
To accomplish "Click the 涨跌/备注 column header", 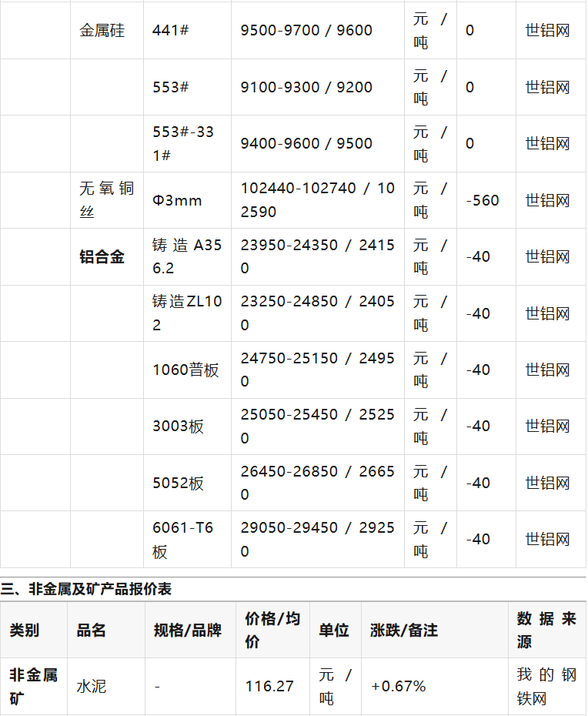I will pos(404,631).
